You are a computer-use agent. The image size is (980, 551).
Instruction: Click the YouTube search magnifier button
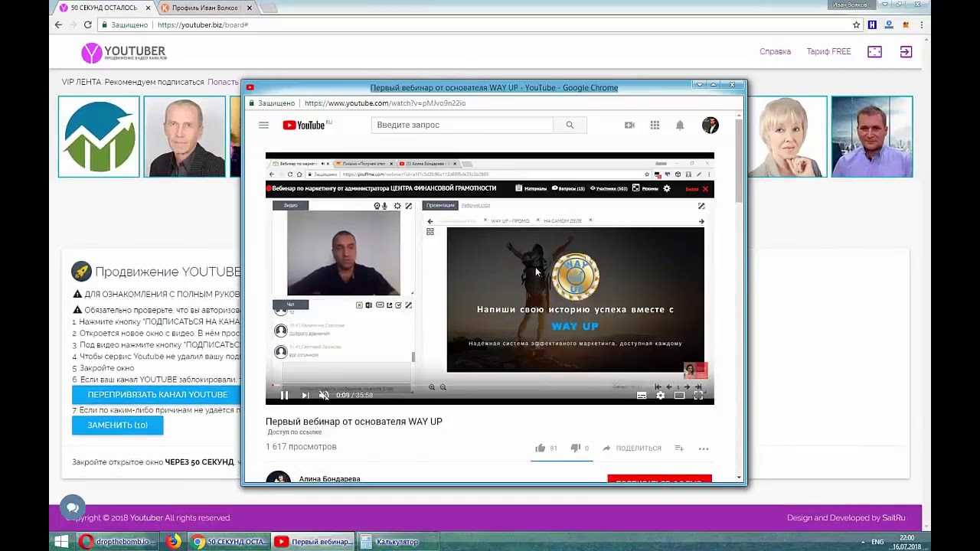point(570,125)
